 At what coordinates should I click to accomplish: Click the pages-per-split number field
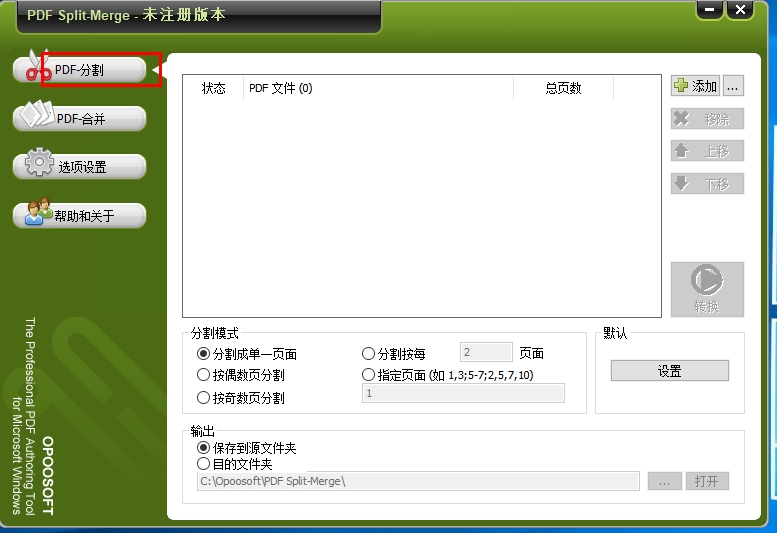click(x=486, y=352)
